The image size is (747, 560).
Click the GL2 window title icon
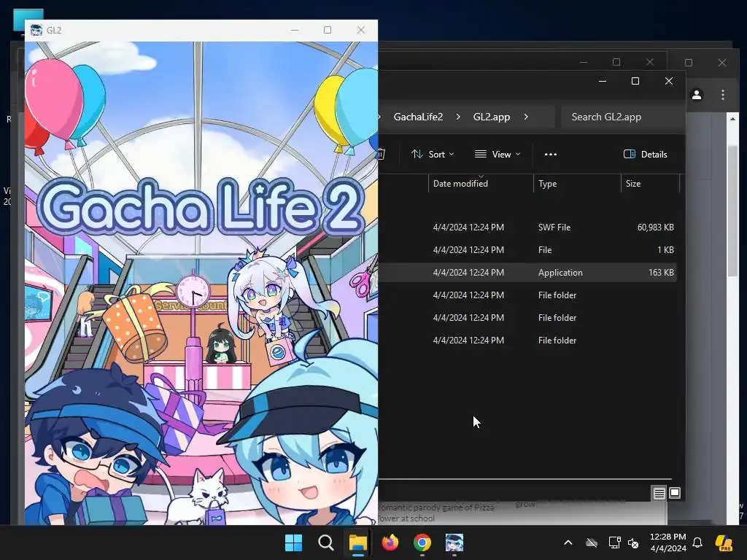click(36, 30)
